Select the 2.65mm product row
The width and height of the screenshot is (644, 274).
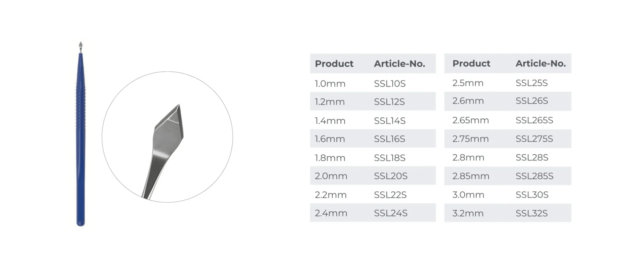point(508,120)
